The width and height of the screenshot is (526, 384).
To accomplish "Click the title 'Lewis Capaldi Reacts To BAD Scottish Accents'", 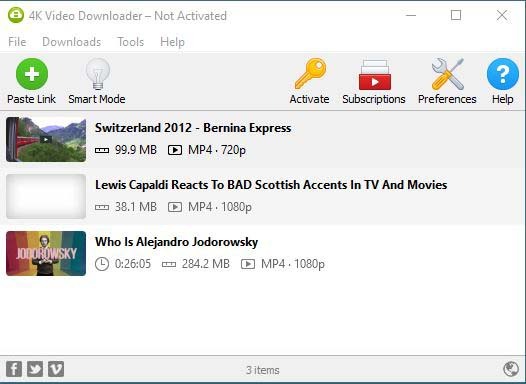I will point(271,185).
